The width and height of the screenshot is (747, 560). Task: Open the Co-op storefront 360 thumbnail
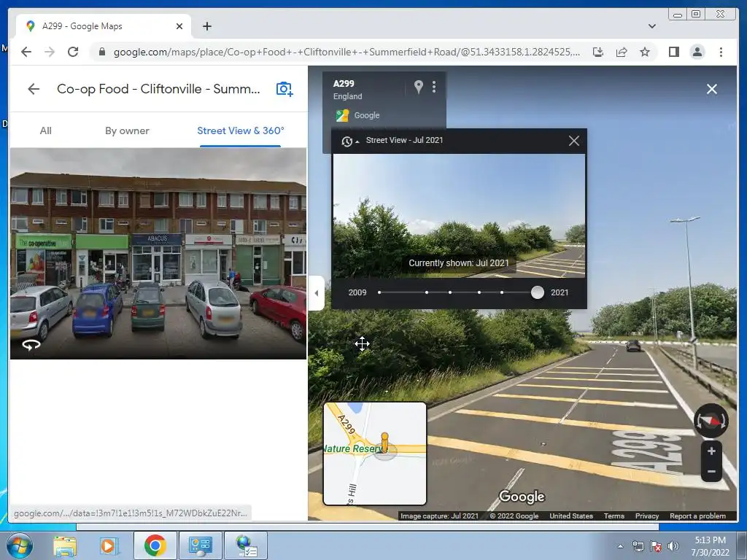coord(158,253)
